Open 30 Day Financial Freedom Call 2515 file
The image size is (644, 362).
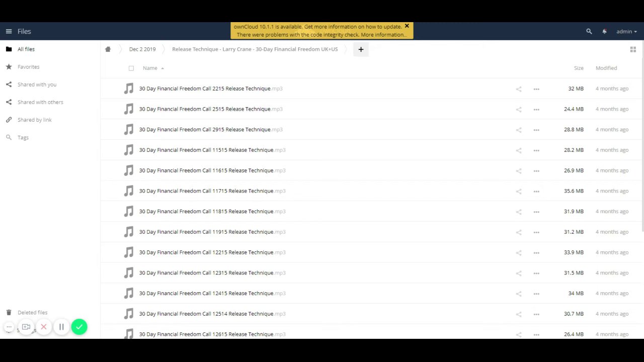(x=211, y=109)
